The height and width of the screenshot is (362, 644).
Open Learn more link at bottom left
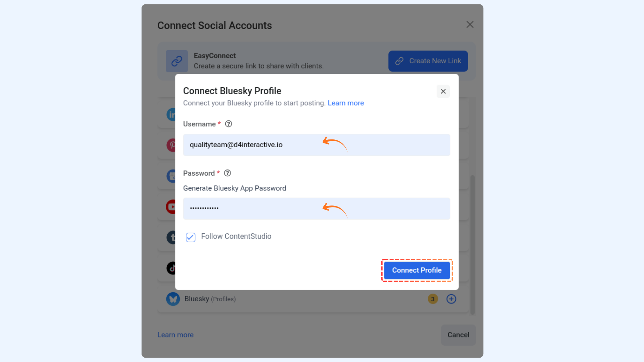coord(175,335)
